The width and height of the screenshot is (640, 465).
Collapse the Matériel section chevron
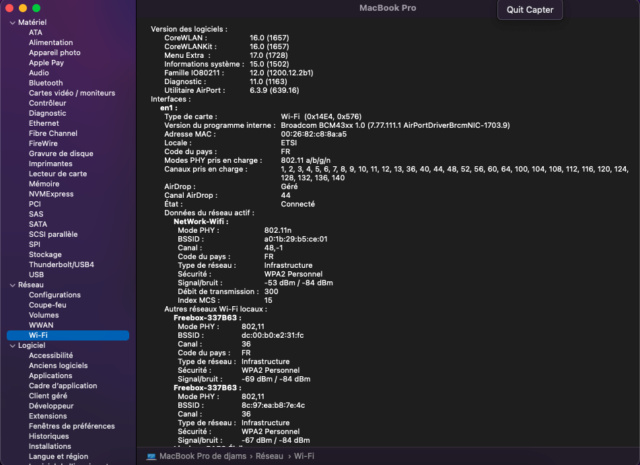pyautogui.click(x=12, y=23)
